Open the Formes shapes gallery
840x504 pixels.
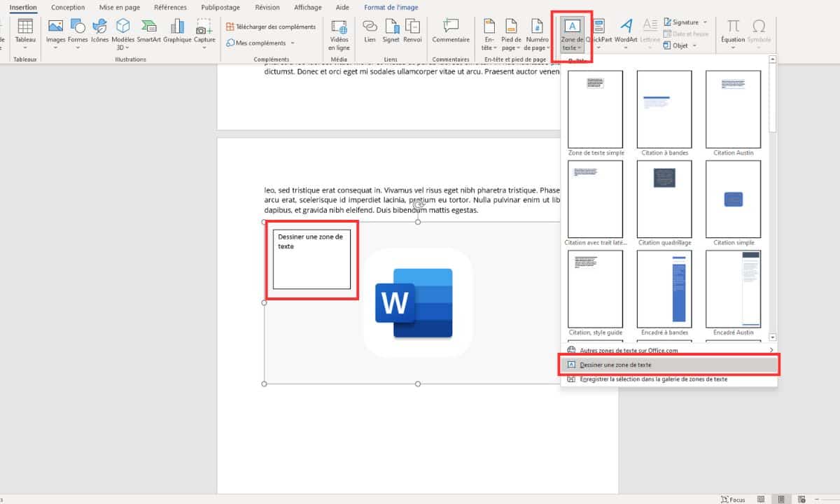coord(78,34)
